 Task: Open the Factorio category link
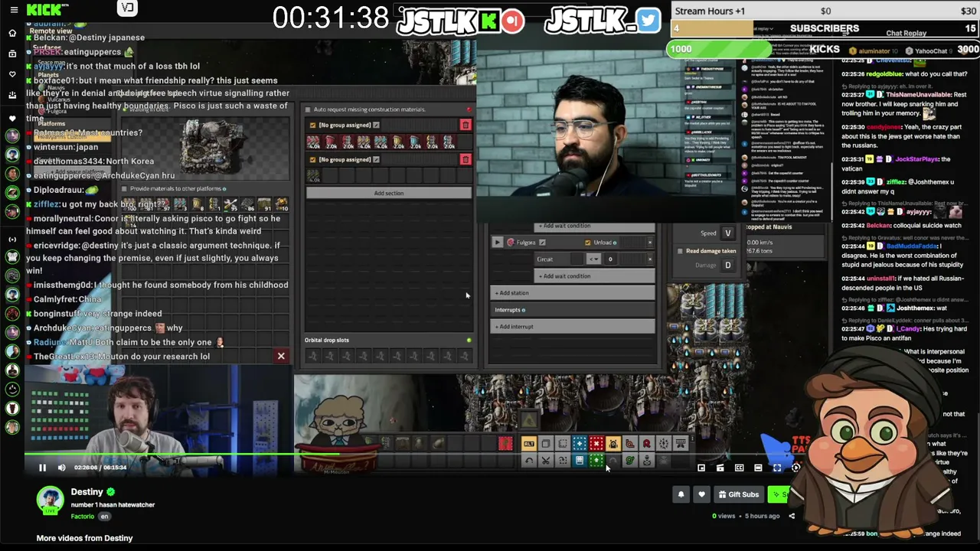click(83, 517)
